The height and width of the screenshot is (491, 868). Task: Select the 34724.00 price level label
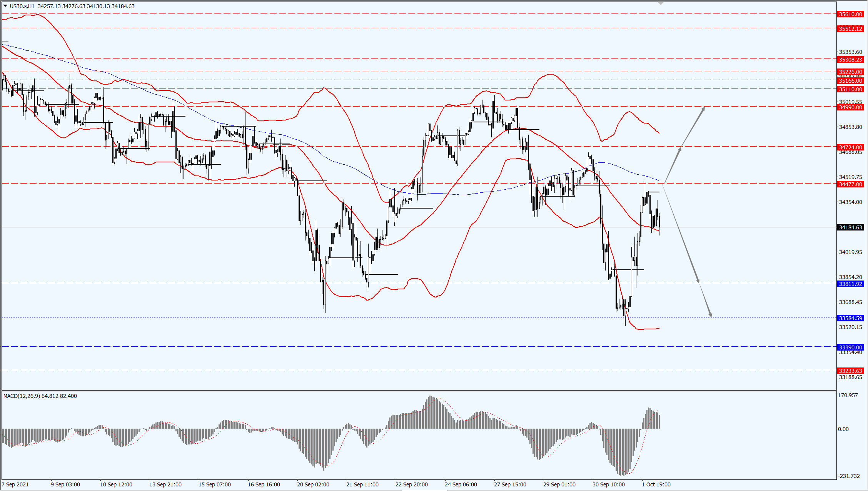click(x=851, y=147)
